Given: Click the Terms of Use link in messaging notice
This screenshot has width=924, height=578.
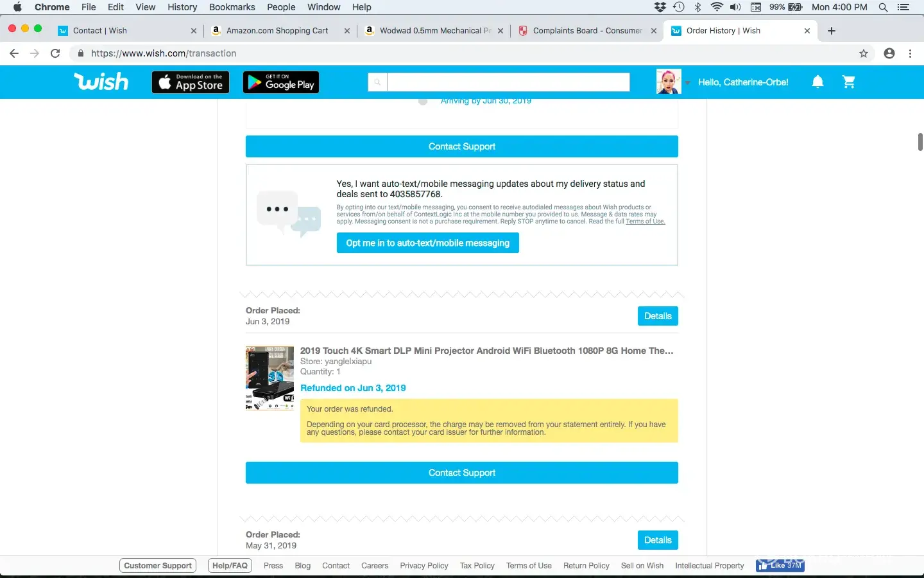Looking at the screenshot, I should click(x=645, y=222).
